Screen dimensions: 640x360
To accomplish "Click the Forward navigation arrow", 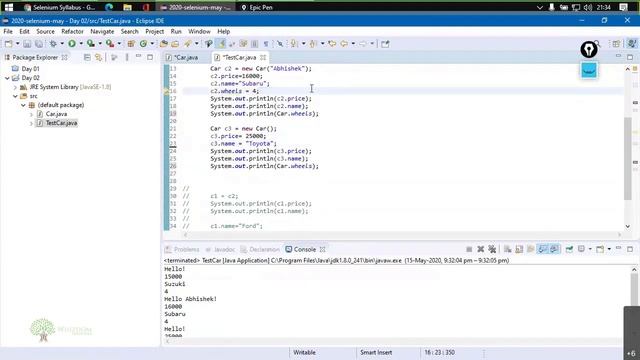I will (x=362, y=44).
